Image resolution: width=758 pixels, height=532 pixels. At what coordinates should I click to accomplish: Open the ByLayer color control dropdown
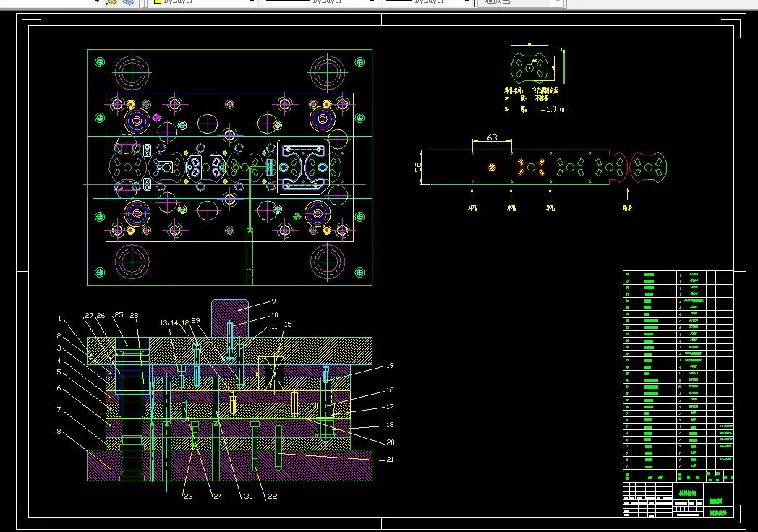coord(251,2)
